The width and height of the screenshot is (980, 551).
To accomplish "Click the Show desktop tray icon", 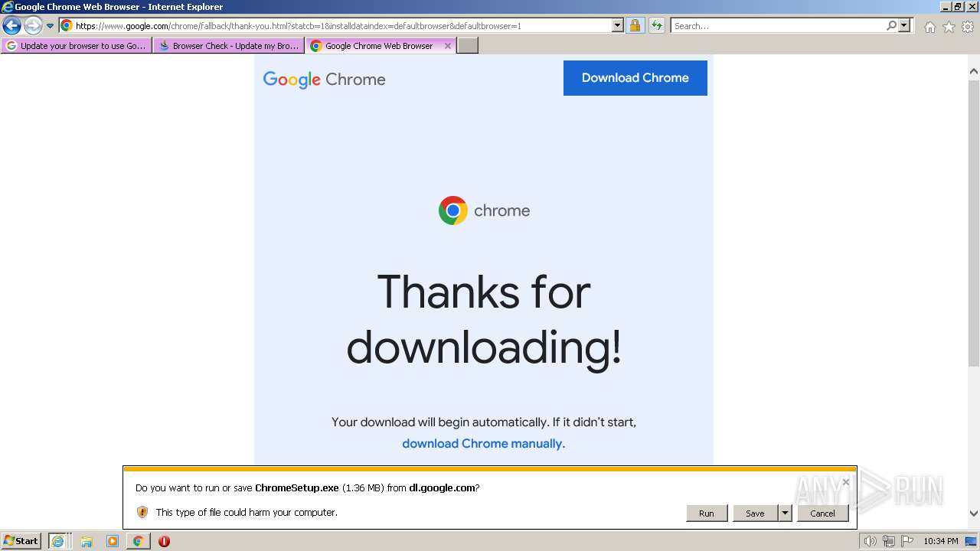I will [x=972, y=541].
